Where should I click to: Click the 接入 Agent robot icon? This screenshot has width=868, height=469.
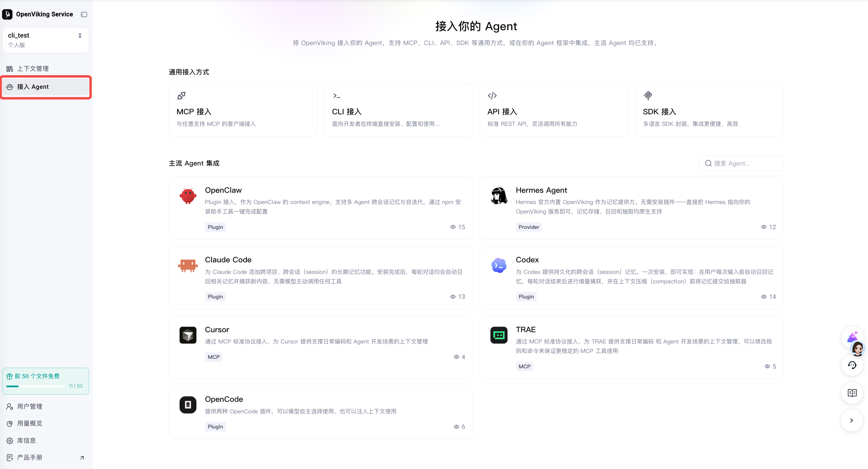(x=10, y=87)
